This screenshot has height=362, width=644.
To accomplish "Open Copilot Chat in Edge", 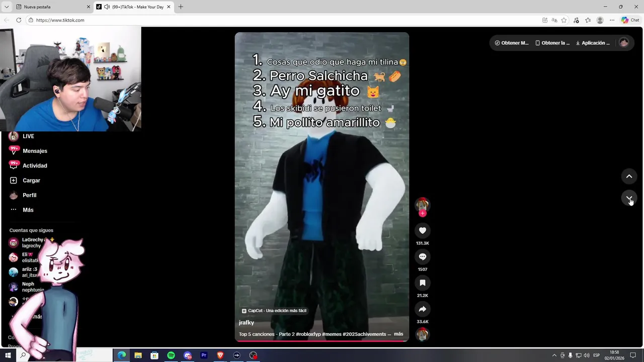I will [x=630, y=20].
